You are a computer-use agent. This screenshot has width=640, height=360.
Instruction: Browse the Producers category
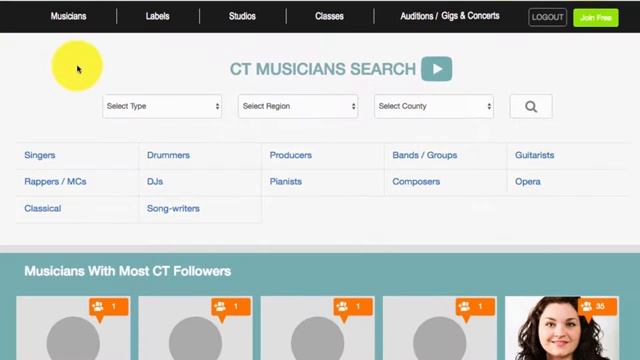pyautogui.click(x=291, y=155)
